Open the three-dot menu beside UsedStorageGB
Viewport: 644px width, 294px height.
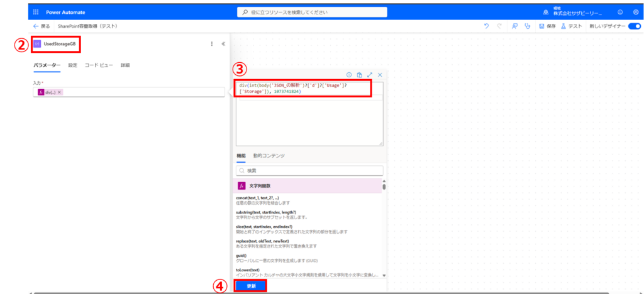(x=212, y=44)
